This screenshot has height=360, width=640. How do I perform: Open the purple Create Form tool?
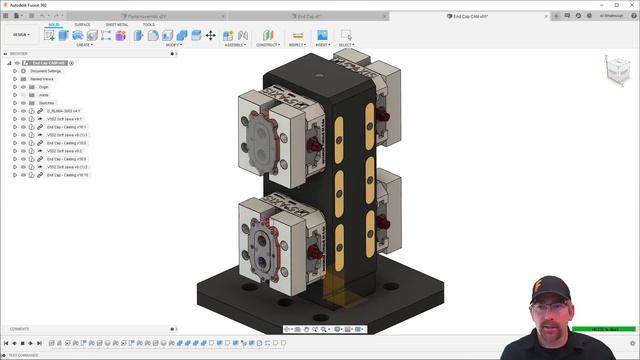[x=120, y=35]
